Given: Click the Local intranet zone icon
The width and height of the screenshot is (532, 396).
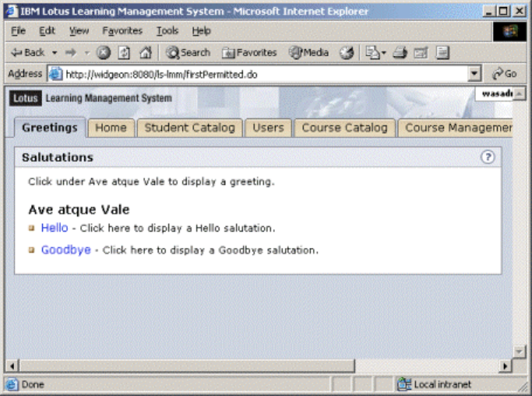Looking at the screenshot, I should pyautogui.click(x=403, y=384).
